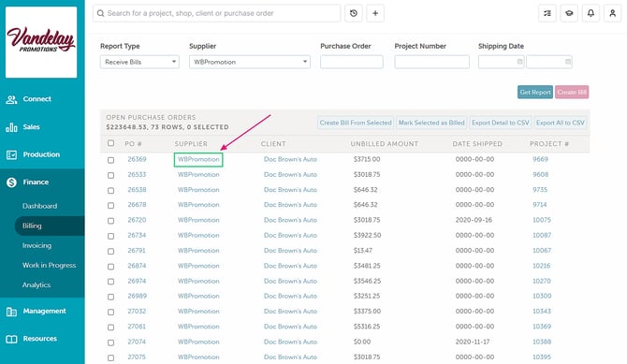Open Finance Analytics page

click(x=36, y=284)
